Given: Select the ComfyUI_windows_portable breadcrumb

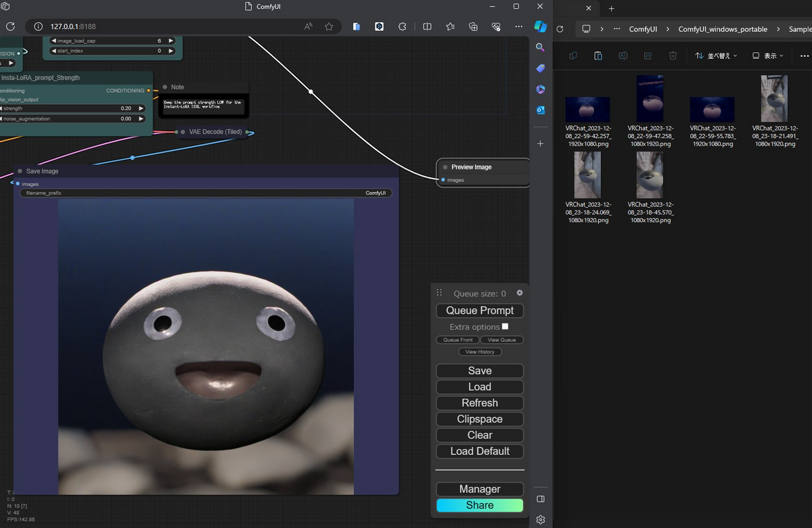Looking at the screenshot, I should click(x=723, y=29).
